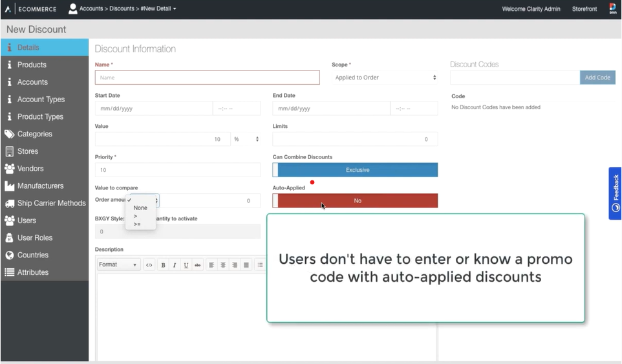Click the Welcome Clarity Admin link
This screenshot has height=364, width=622.
tap(531, 8)
